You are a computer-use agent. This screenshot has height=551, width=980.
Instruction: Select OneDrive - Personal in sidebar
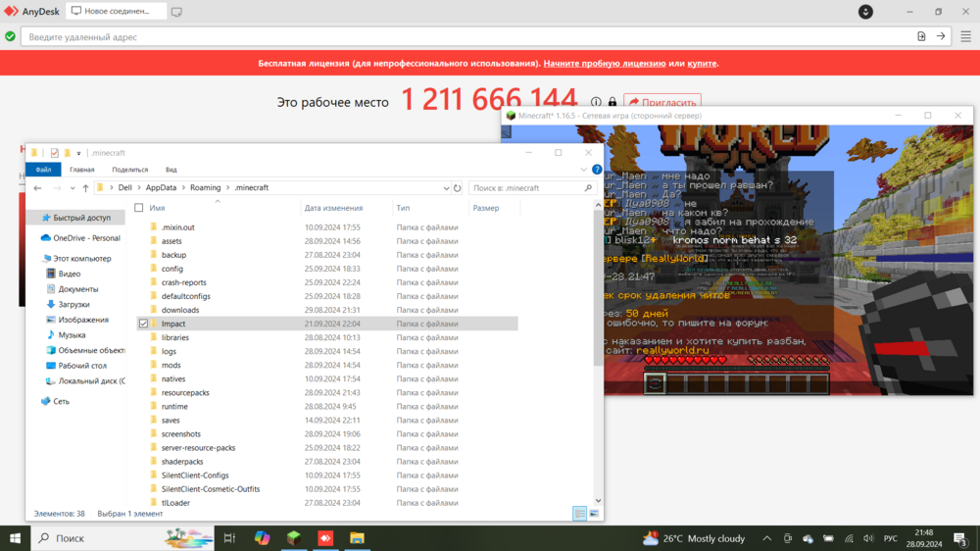pos(80,237)
